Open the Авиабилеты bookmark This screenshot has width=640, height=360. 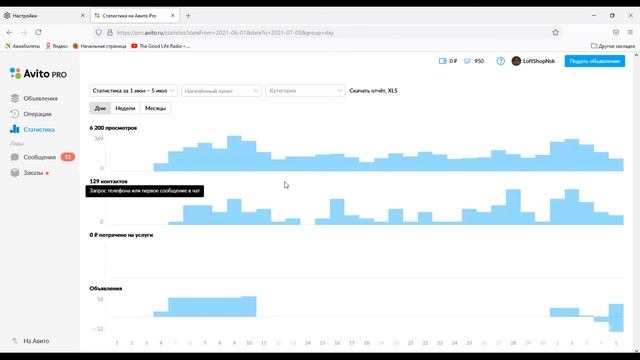pyautogui.click(x=22, y=46)
